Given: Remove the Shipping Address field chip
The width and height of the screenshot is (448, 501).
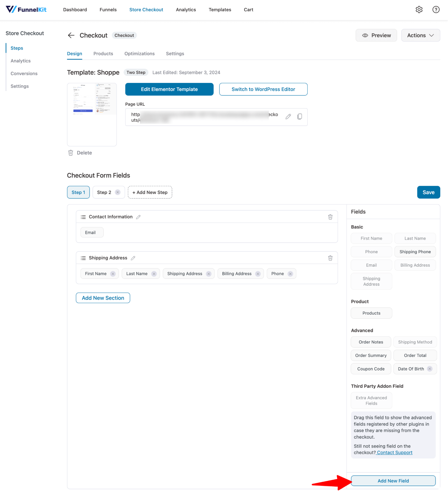Looking at the screenshot, I should point(209,274).
